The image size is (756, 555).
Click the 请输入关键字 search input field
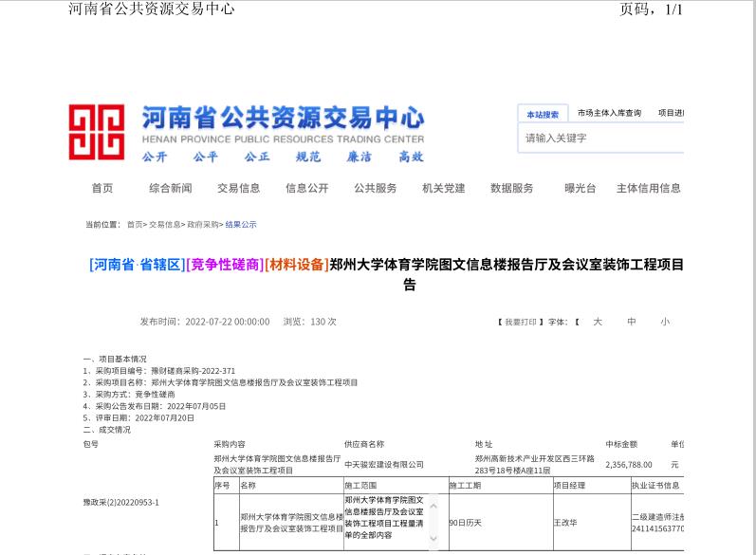(x=600, y=138)
